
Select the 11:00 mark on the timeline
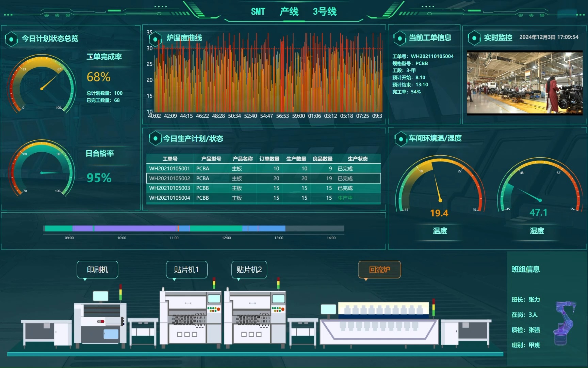(x=174, y=238)
